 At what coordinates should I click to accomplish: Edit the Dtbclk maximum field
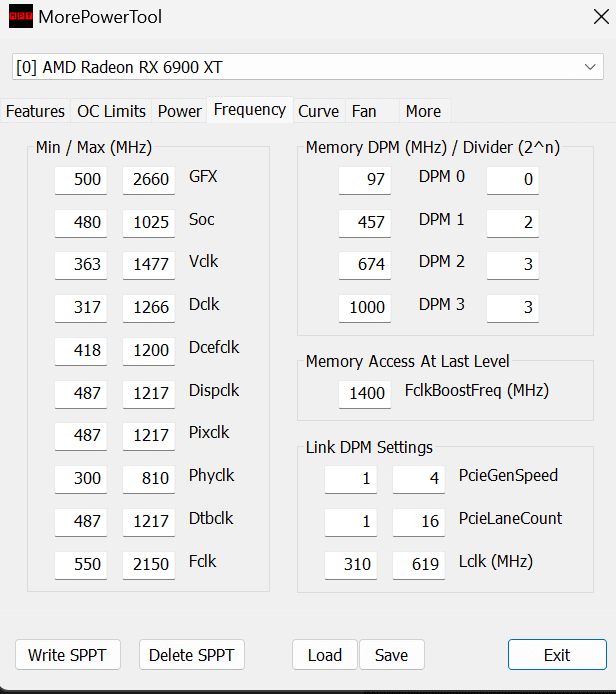[x=149, y=521]
